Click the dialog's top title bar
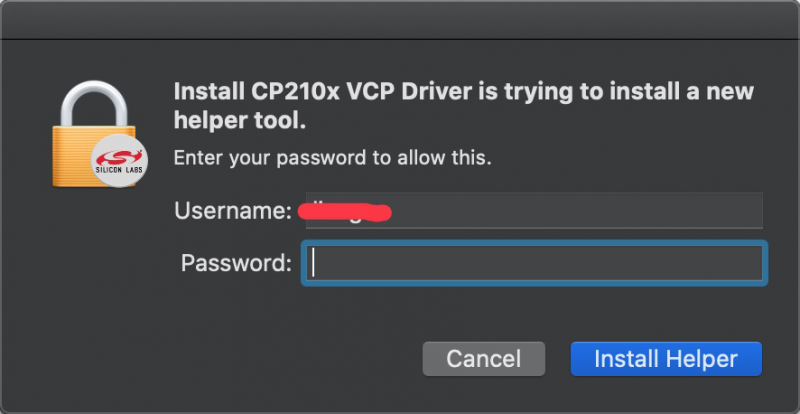This screenshot has width=800, height=414. click(x=400, y=20)
